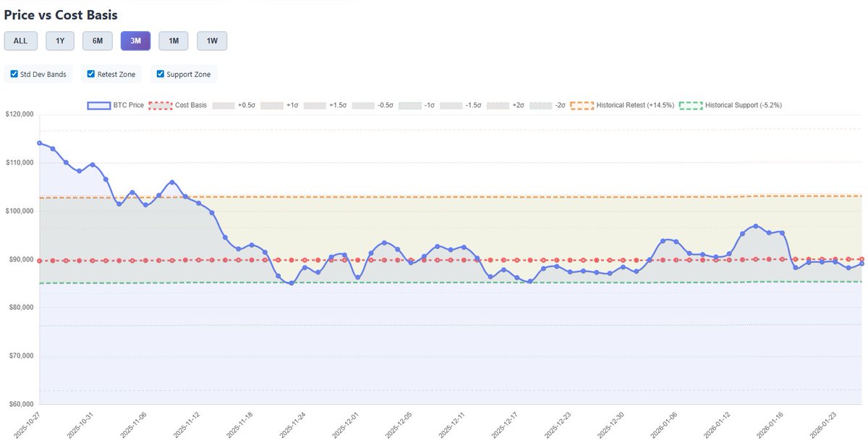Hide the Historical Support (-5.2%) legend entry
868x446 pixels.
[x=731, y=105]
